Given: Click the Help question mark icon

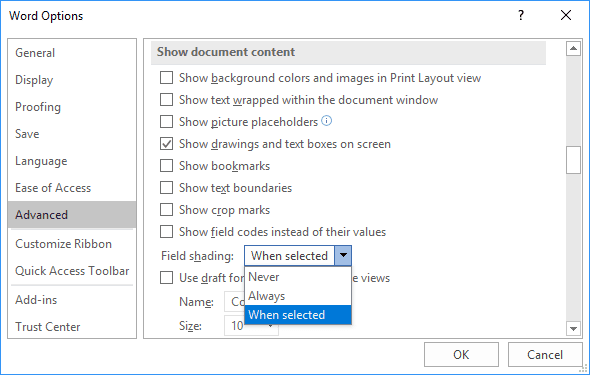Looking at the screenshot, I should [x=521, y=15].
